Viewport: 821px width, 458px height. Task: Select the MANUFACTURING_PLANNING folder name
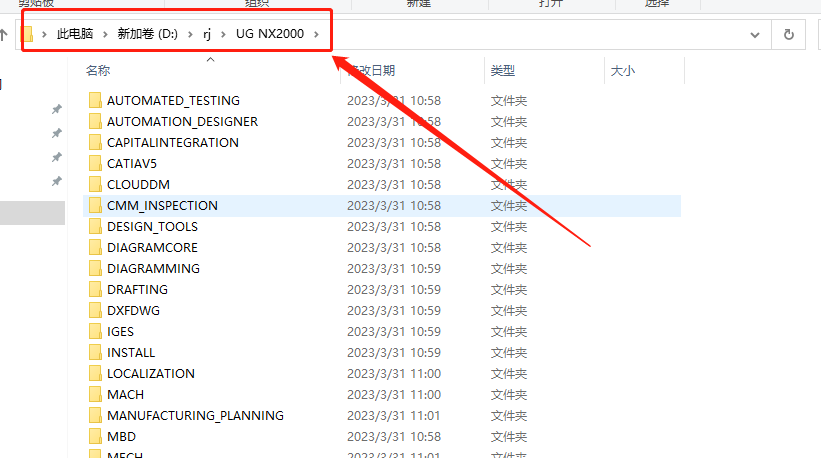coord(195,415)
